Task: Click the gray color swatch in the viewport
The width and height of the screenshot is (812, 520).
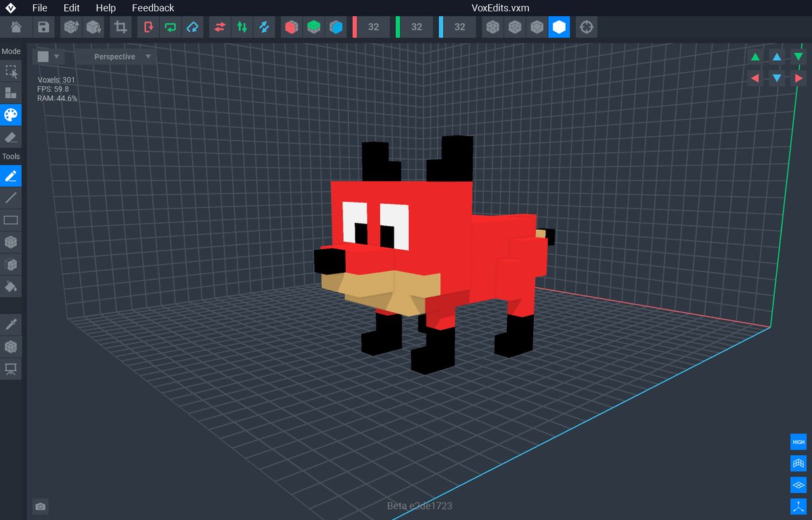Action: click(x=43, y=57)
